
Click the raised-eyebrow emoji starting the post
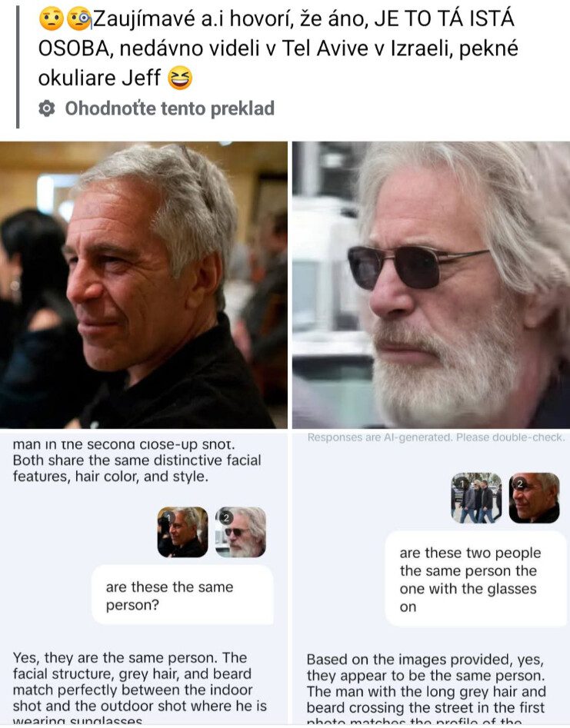(51, 19)
